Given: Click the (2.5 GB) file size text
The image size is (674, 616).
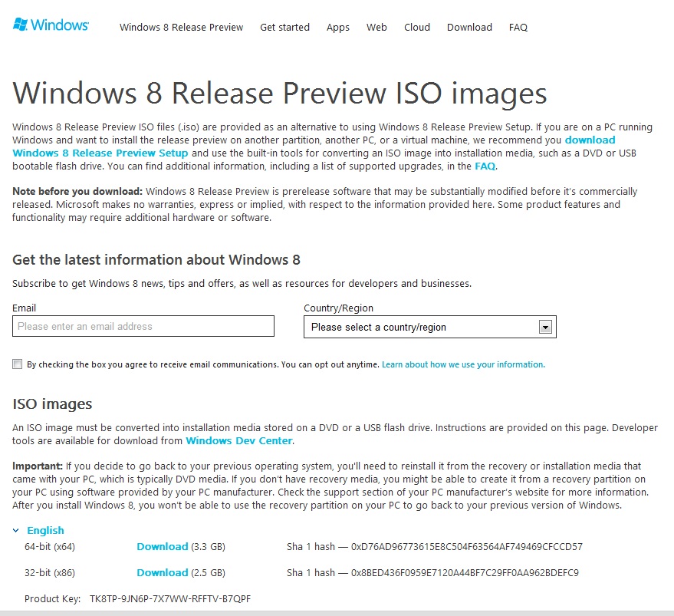Looking at the screenshot, I should (x=208, y=572).
